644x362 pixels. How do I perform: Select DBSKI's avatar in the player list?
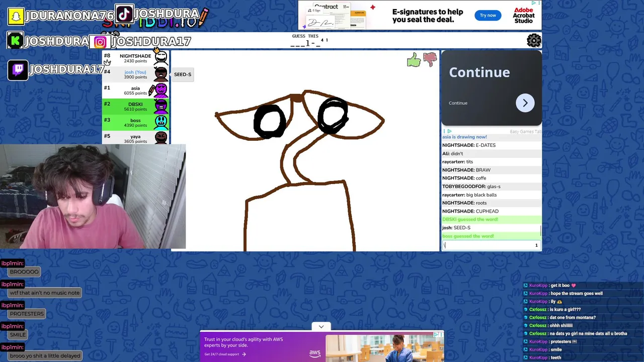[x=161, y=106]
